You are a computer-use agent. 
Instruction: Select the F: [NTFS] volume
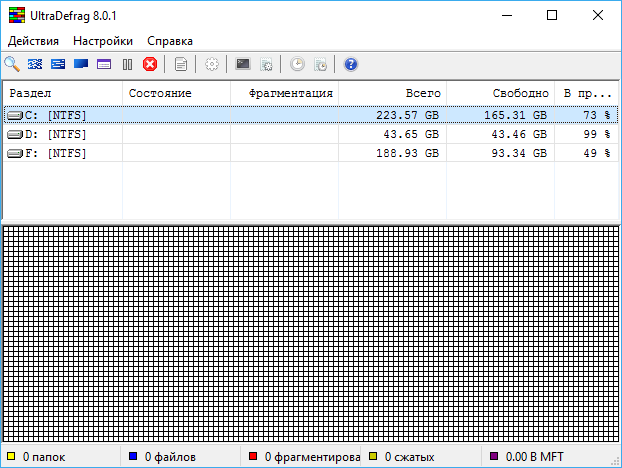click(311, 153)
